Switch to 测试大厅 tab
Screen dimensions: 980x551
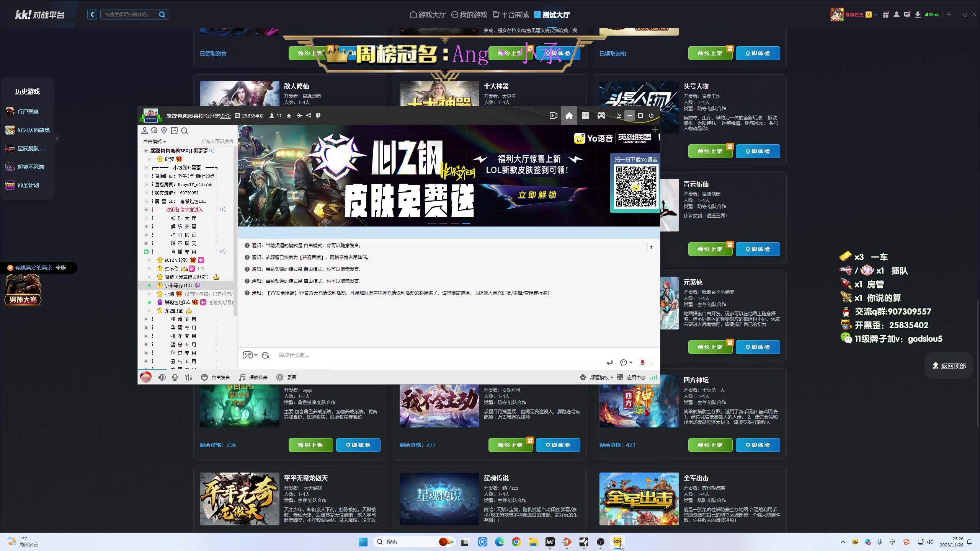[x=552, y=15]
